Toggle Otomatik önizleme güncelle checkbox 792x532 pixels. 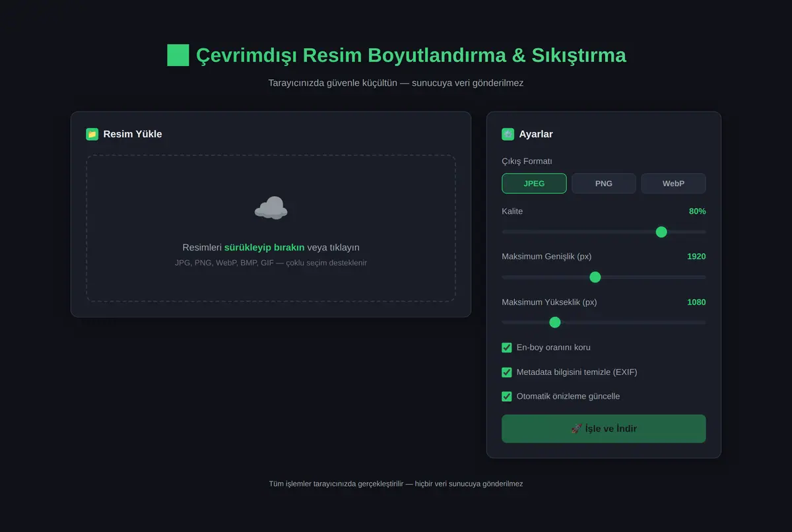click(507, 397)
